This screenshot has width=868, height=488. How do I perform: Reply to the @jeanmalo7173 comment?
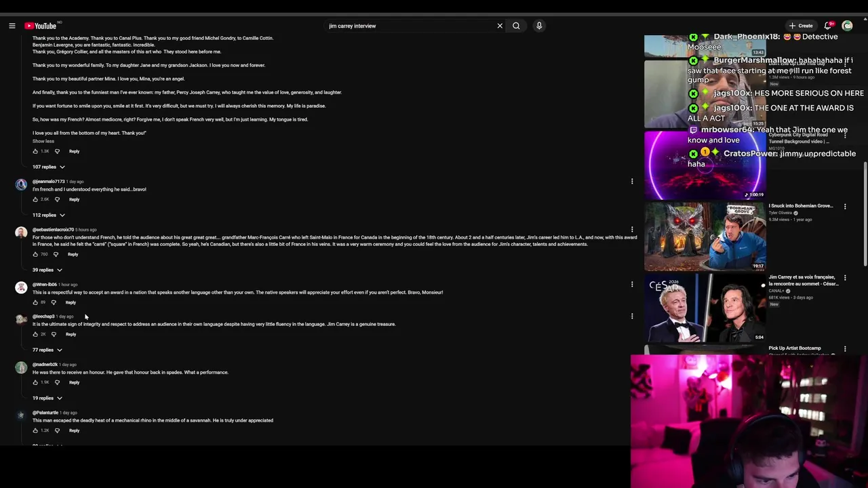tap(74, 199)
